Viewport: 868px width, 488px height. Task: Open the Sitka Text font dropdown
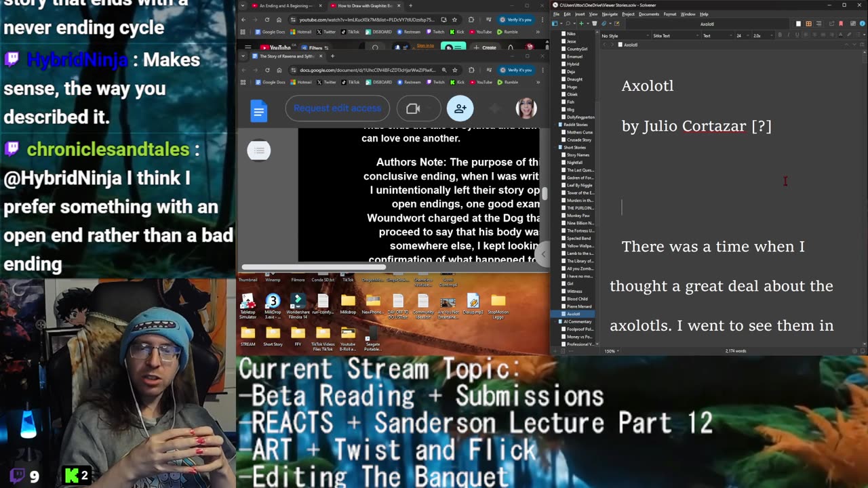click(x=675, y=36)
